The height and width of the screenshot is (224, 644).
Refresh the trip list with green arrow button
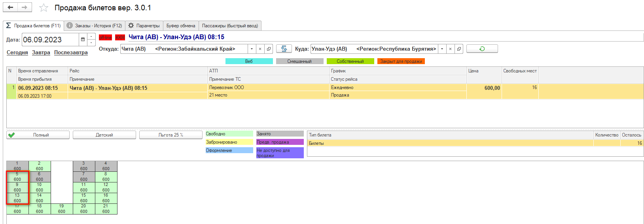pos(482,49)
